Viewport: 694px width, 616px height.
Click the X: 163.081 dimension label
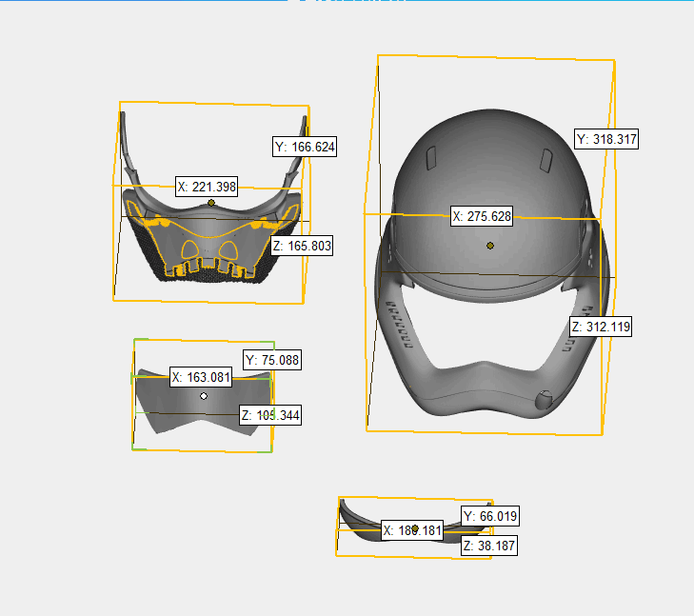(x=201, y=377)
